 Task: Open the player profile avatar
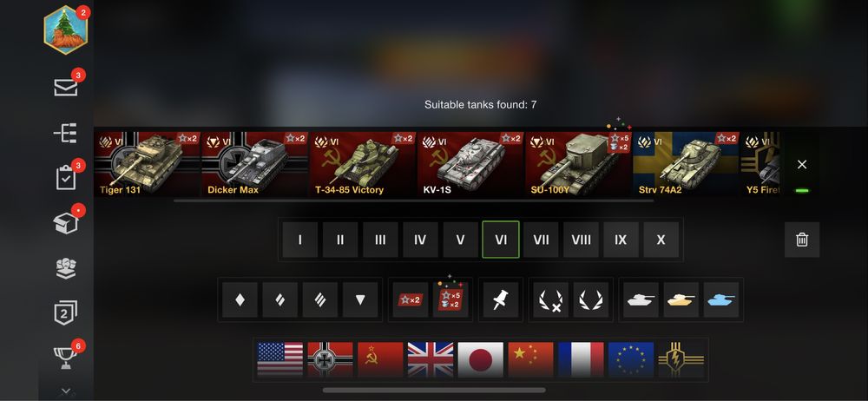pyautogui.click(x=65, y=30)
